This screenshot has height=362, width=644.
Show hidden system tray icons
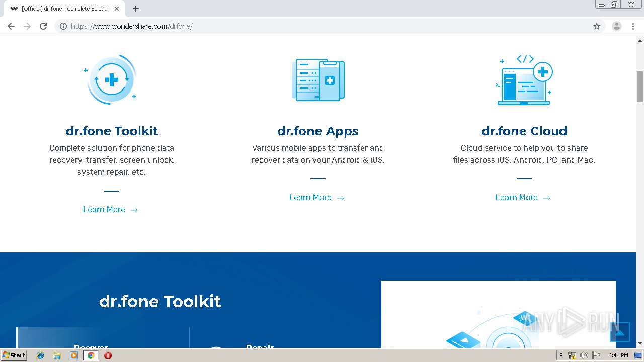(561, 355)
